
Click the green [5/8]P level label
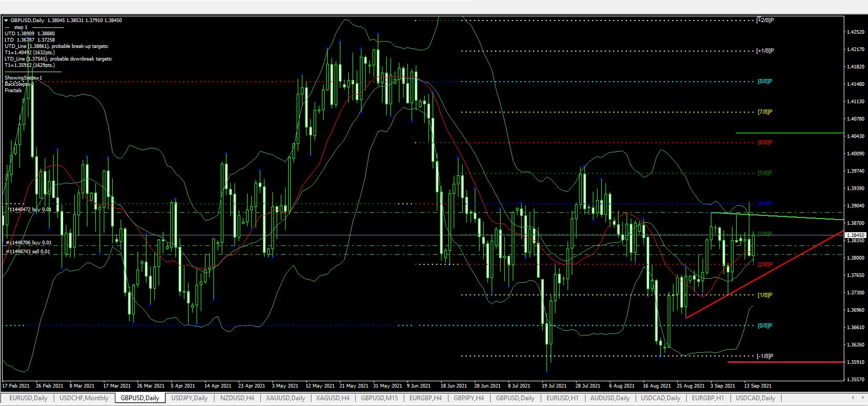click(x=765, y=173)
